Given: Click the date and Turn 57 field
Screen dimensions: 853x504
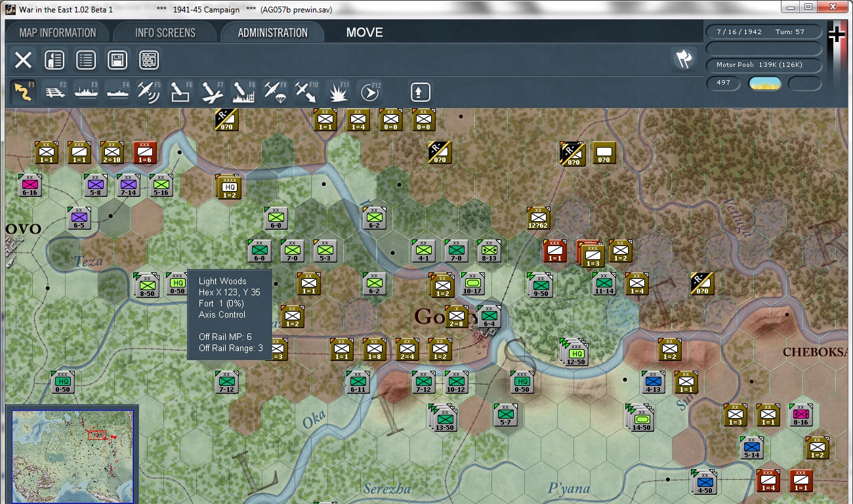Looking at the screenshot, I should tap(764, 31).
